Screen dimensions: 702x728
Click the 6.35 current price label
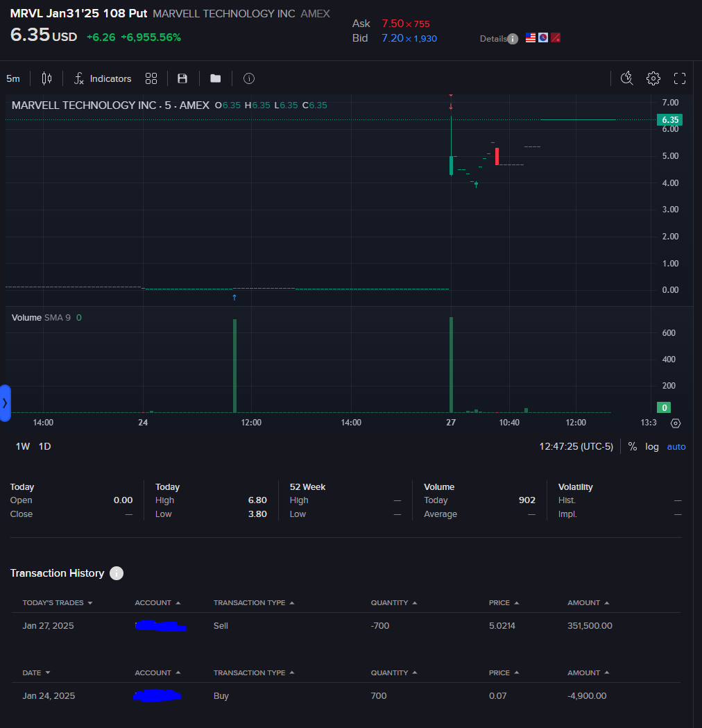click(x=669, y=120)
